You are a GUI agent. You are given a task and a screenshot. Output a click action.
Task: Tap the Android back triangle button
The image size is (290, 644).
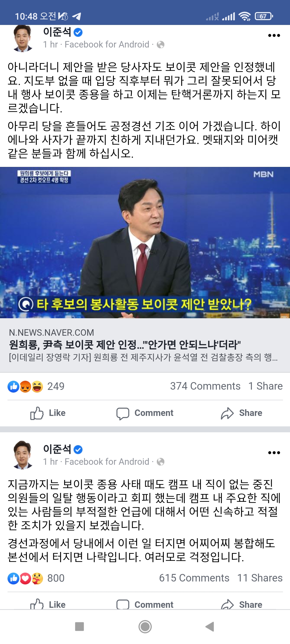[210, 627]
